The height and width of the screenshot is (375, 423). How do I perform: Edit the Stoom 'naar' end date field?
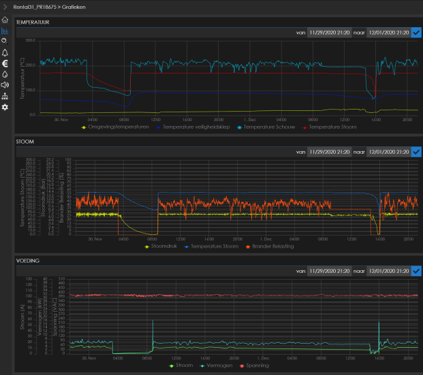coord(389,152)
